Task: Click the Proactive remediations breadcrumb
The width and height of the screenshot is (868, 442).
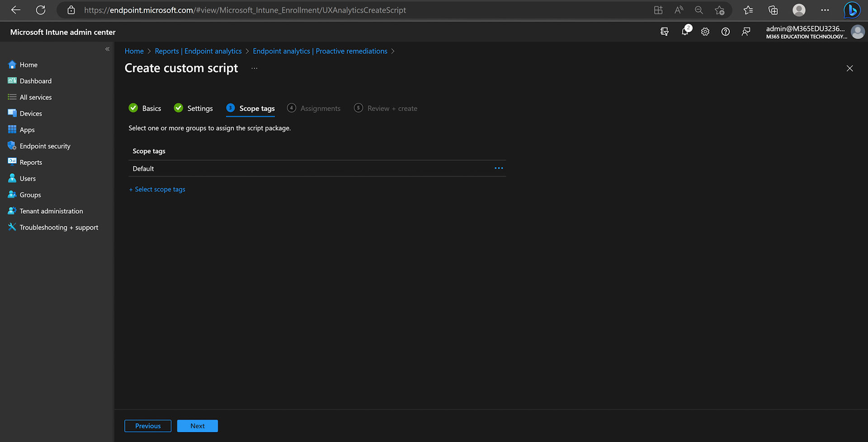Action: pos(320,51)
